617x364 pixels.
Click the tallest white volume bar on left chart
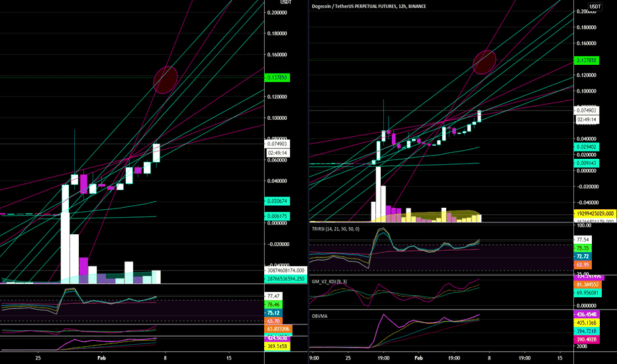[66, 248]
